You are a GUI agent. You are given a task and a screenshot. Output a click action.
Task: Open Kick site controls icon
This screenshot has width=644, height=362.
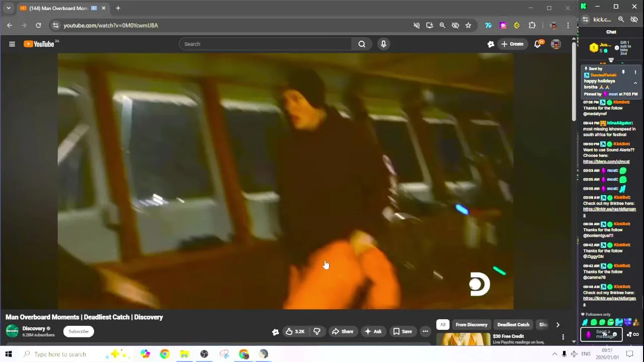[x=585, y=20]
